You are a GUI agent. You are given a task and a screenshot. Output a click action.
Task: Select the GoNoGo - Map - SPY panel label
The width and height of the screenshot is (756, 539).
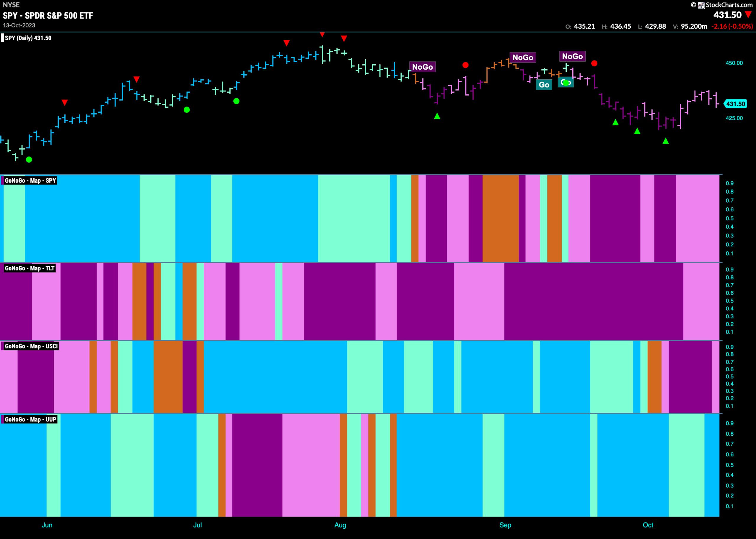coord(30,181)
